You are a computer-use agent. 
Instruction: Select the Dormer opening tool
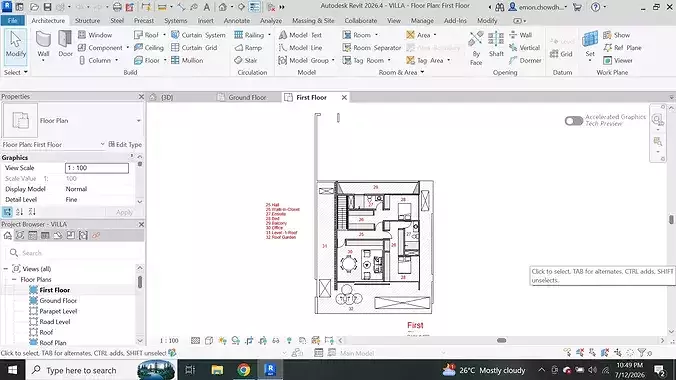point(525,60)
